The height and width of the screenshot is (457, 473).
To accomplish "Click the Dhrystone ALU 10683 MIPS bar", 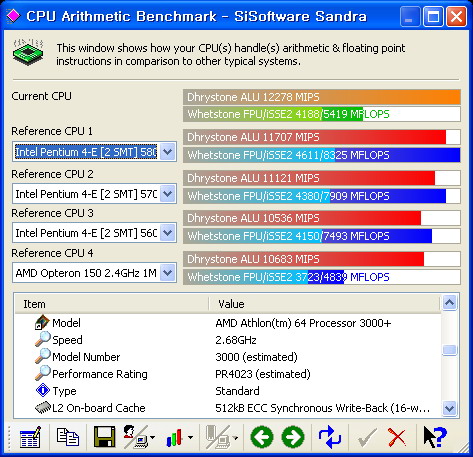I will (x=322, y=259).
